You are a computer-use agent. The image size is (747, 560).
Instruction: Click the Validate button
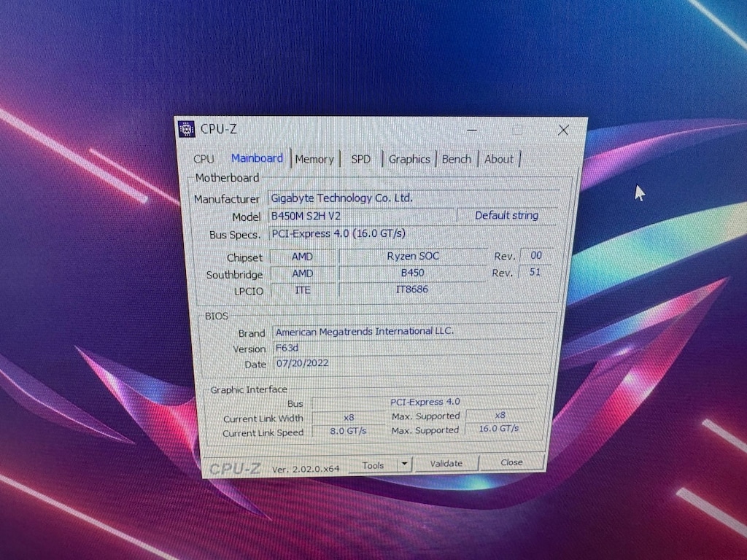(446, 464)
